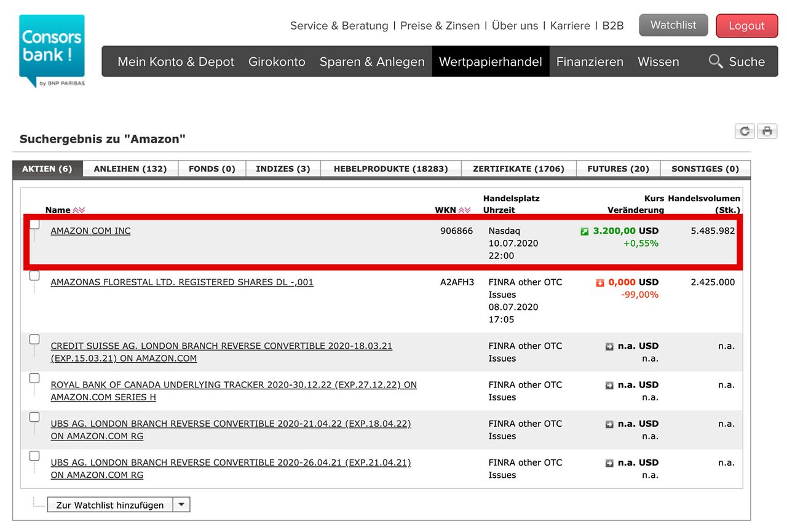Open the Girokonto menu
787x532 pixels.
point(277,62)
